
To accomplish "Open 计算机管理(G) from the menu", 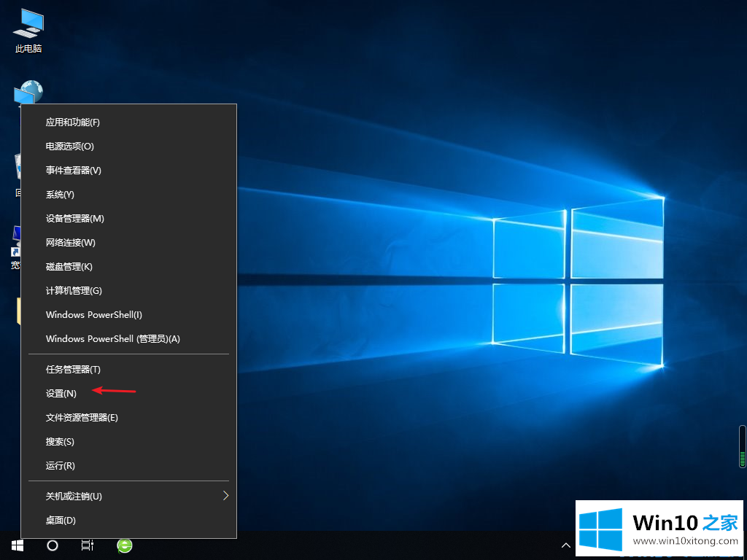I will [x=128, y=290].
